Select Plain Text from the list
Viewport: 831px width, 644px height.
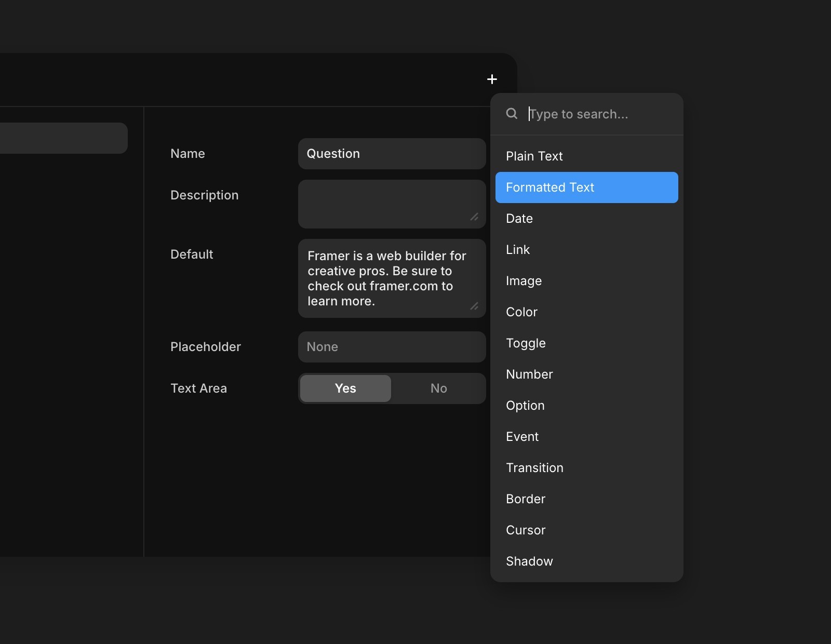point(587,156)
